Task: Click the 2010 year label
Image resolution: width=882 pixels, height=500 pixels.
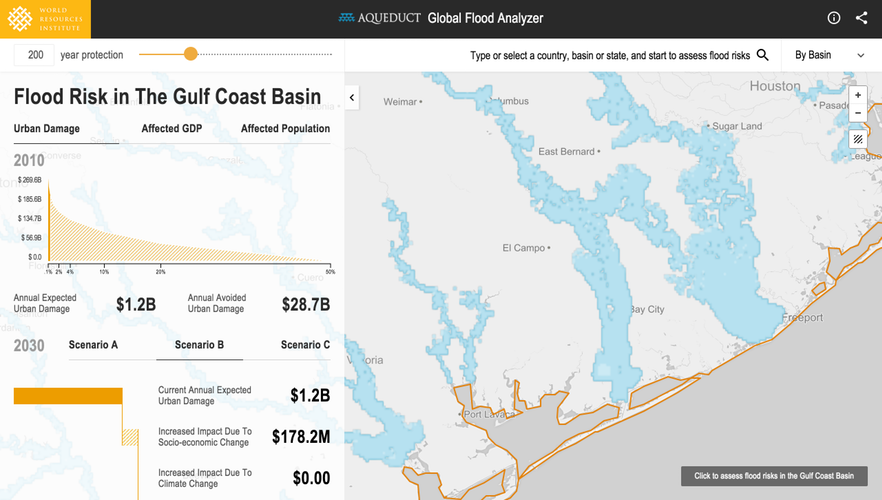Action: 29,160
